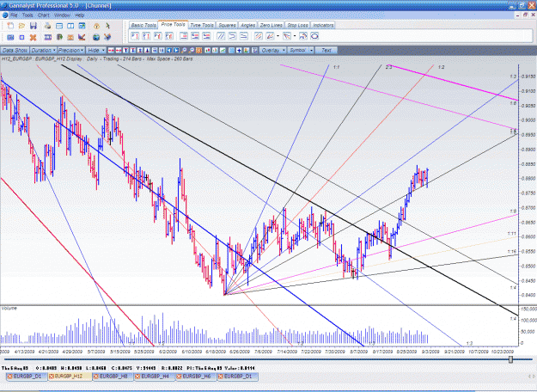Open the Duration dropdown
This screenshot has height=392, width=537.
click(43, 51)
